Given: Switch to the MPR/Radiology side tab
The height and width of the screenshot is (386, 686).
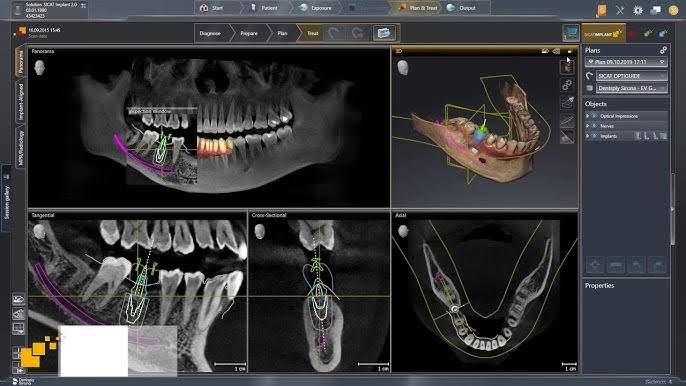Looking at the screenshot, I should [21, 148].
